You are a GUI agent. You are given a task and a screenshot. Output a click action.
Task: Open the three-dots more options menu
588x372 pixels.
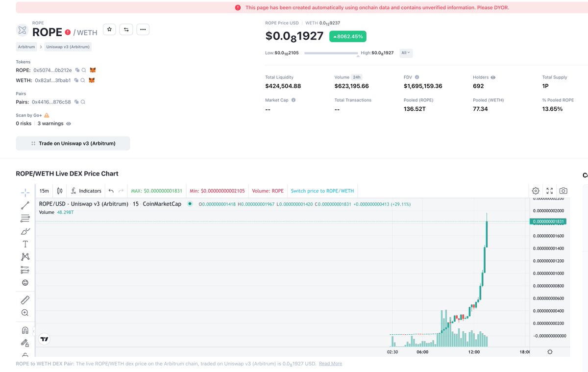click(143, 29)
